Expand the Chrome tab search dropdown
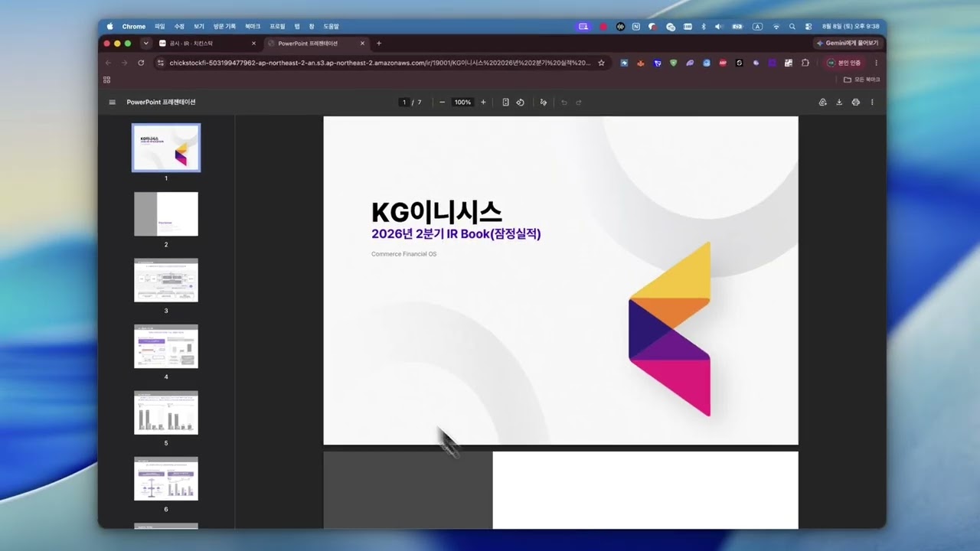This screenshot has width=980, height=551. [145, 44]
